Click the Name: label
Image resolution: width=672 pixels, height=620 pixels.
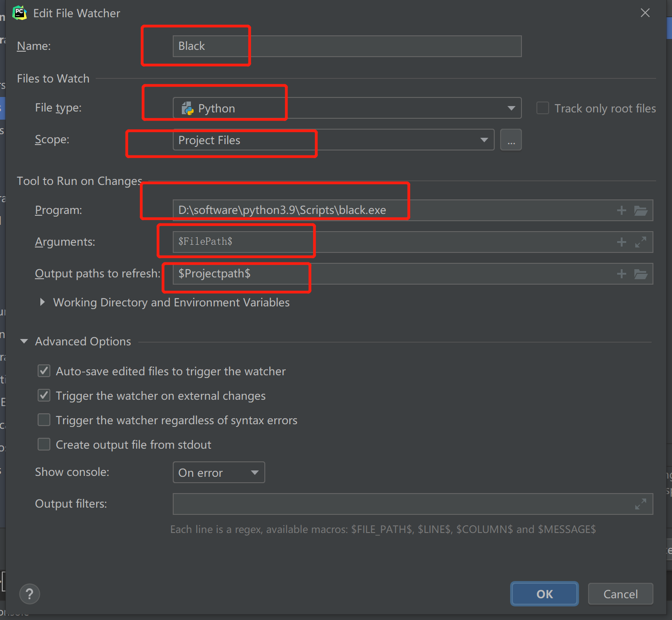34,46
